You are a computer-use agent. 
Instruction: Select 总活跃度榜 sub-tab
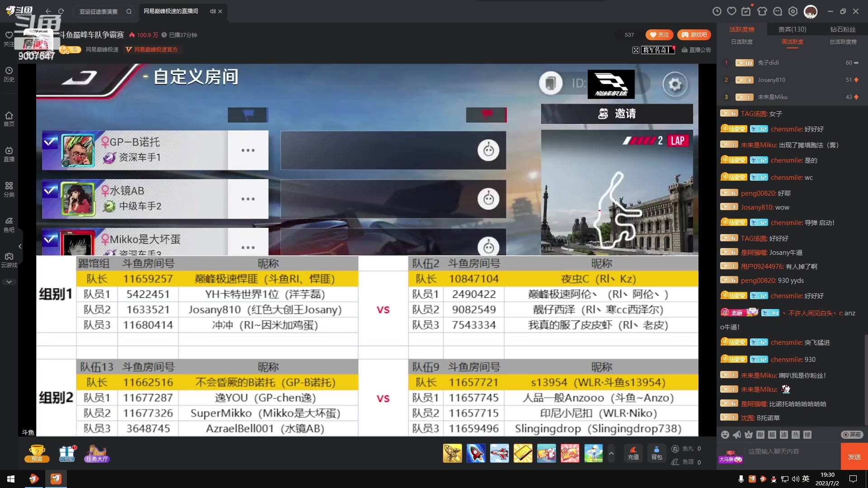[843, 42]
